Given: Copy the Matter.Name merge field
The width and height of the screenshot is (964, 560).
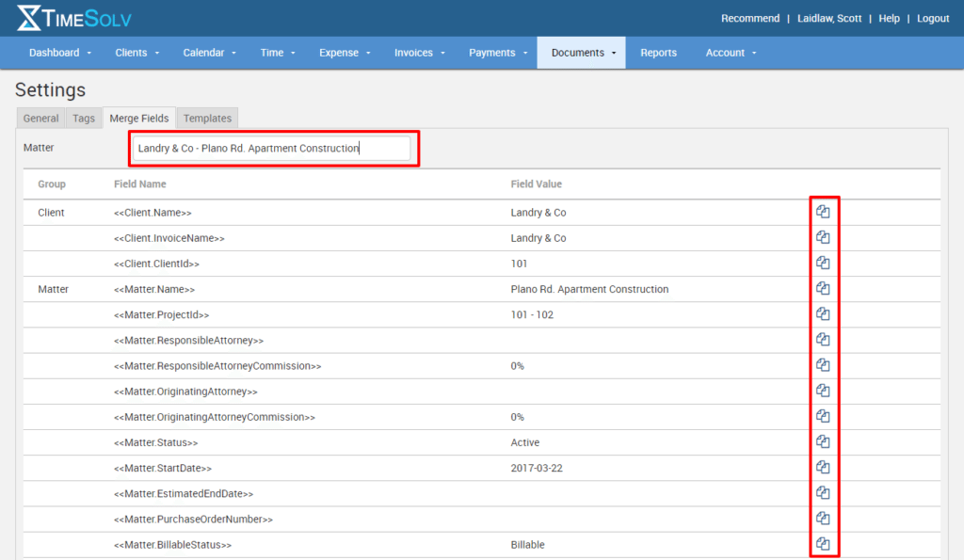Looking at the screenshot, I should click(823, 288).
